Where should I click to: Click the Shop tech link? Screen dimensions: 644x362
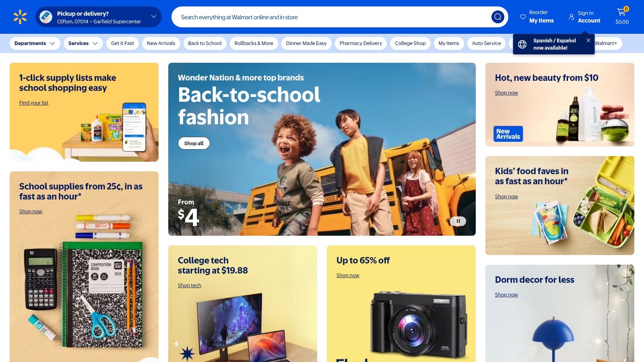(190, 286)
